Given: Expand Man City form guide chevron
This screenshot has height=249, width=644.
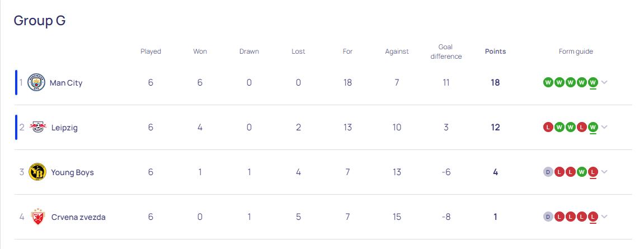Looking at the screenshot, I should [605, 83].
